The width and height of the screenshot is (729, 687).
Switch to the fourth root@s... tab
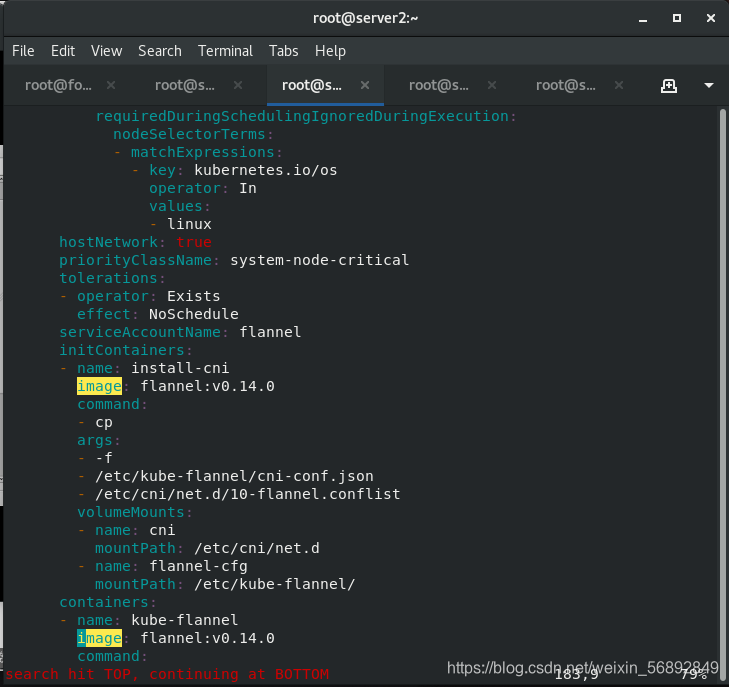click(x=438, y=85)
